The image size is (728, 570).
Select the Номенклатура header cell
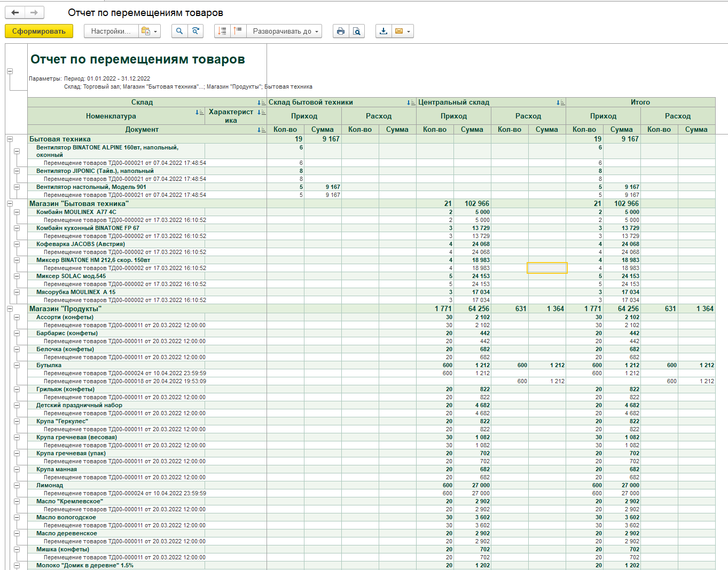116,116
